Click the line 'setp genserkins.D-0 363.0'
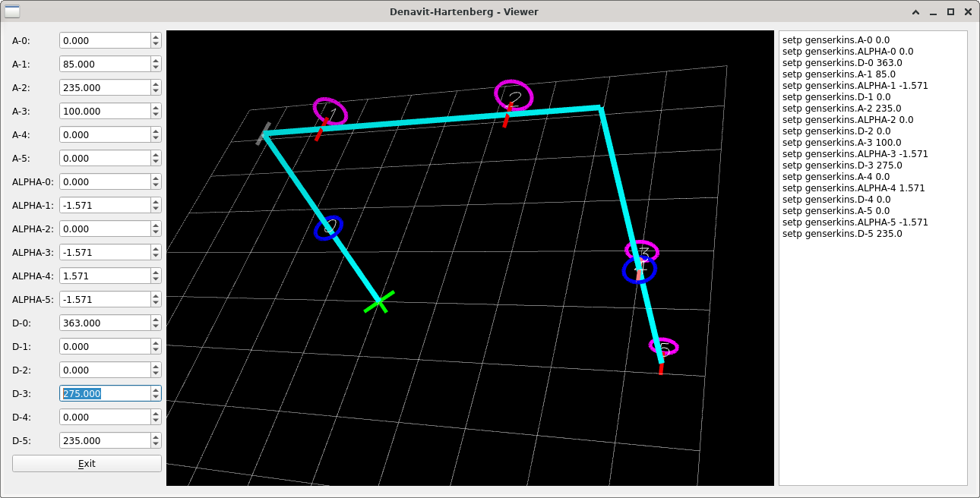This screenshot has height=498, width=980. 842,63
